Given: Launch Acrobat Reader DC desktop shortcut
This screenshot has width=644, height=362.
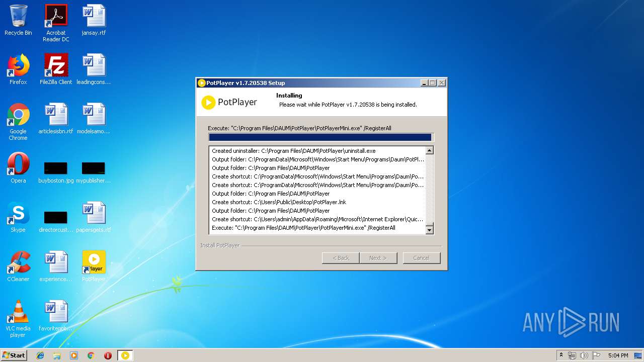Looking at the screenshot, I should (56, 23).
